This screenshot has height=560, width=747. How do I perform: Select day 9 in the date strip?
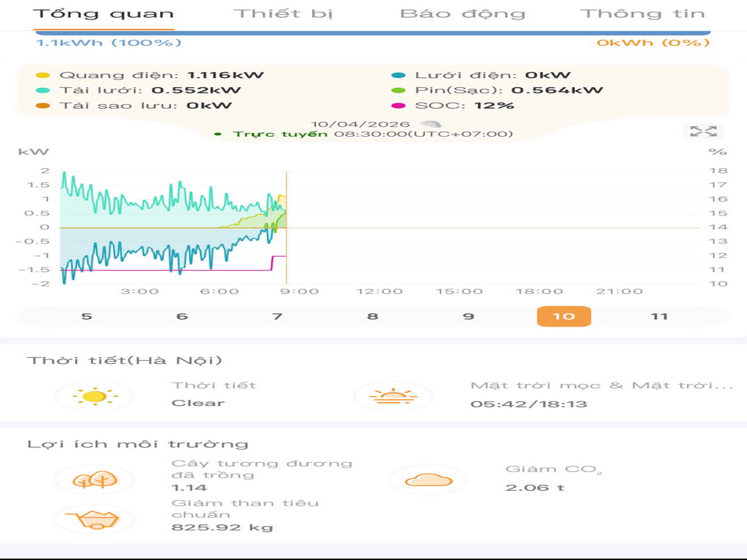tap(468, 317)
